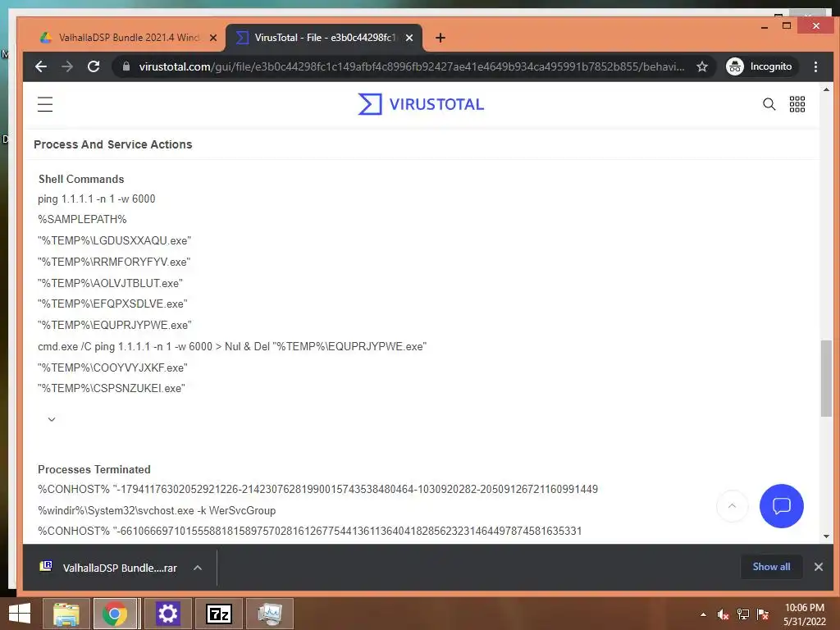Open File Explorer from the taskbar
The image size is (840, 630).
point(66,614)
